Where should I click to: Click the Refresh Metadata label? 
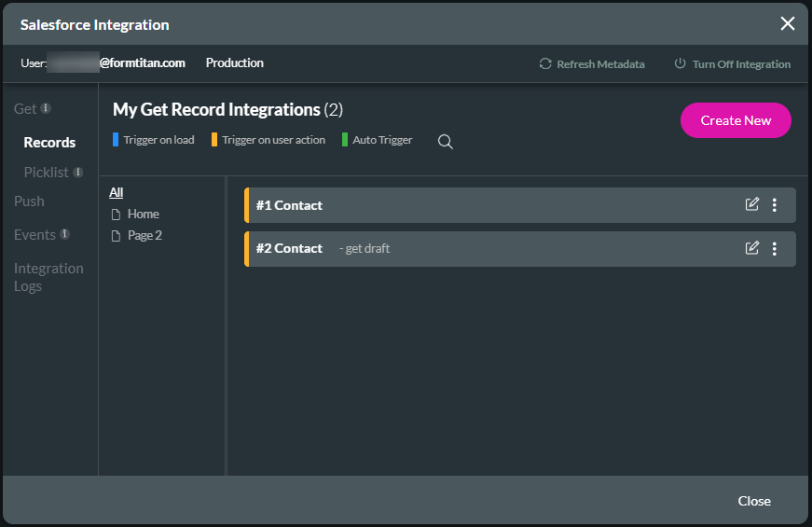tap(600, 64)
